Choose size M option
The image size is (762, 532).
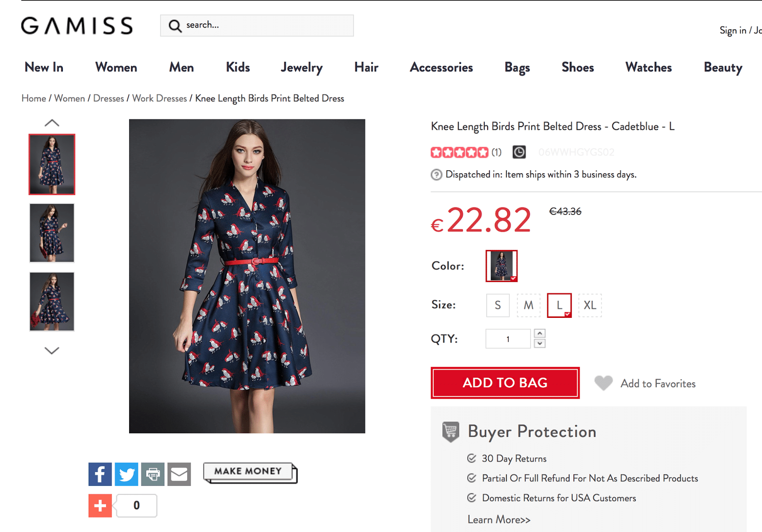click(529, 305)
